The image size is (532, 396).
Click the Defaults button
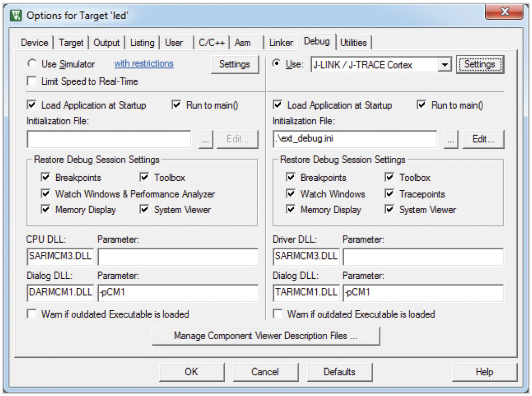(339, 372)
